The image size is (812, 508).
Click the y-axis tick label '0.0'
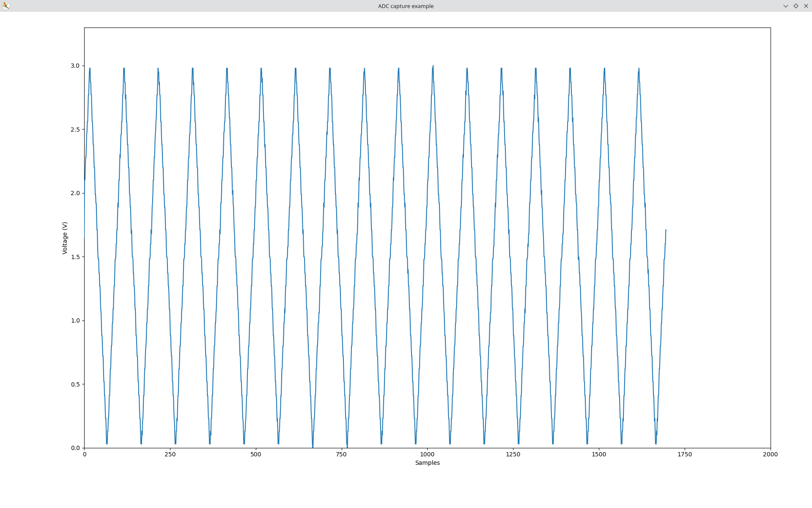pyautogui.click(x=75, y=448)
